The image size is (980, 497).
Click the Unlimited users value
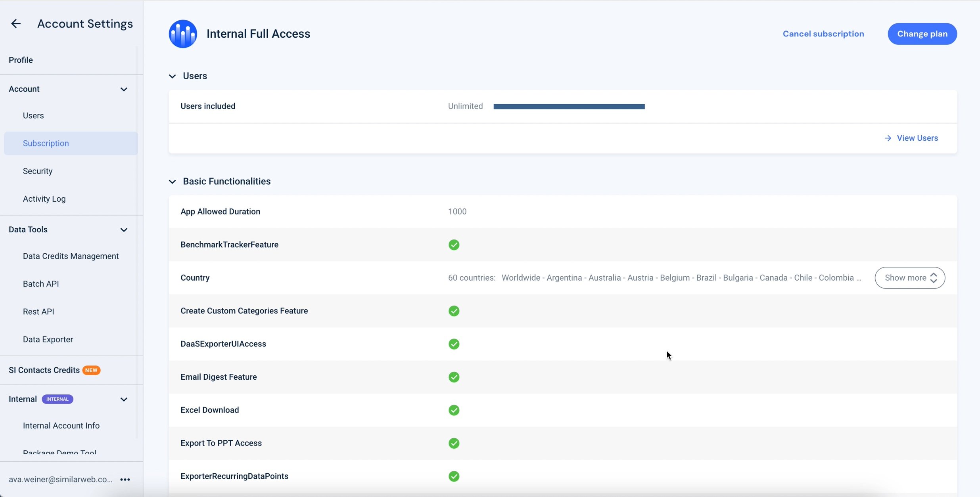465,106
